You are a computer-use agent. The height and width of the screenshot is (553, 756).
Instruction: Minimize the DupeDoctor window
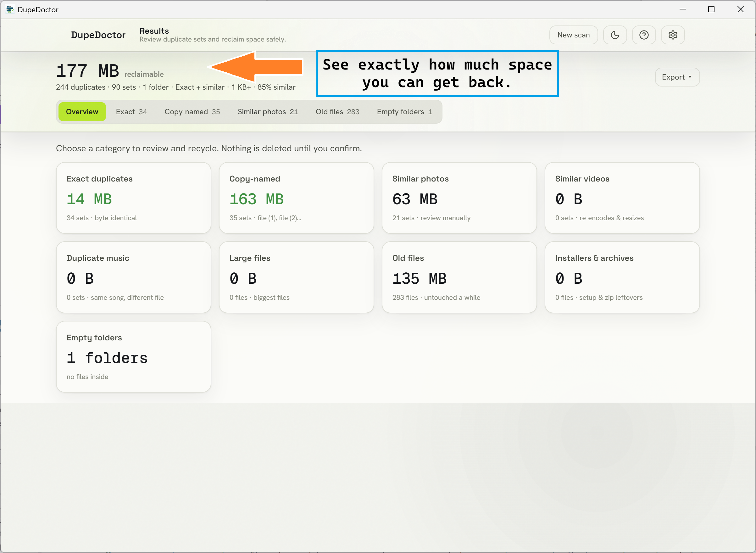tap(683, 9)
